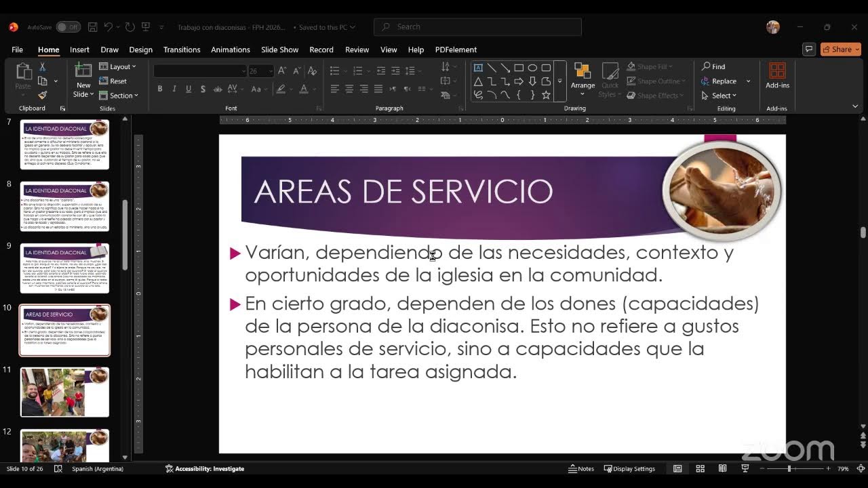Apply the font color
The image size is (868, 488).
click(x=304, y=89)
